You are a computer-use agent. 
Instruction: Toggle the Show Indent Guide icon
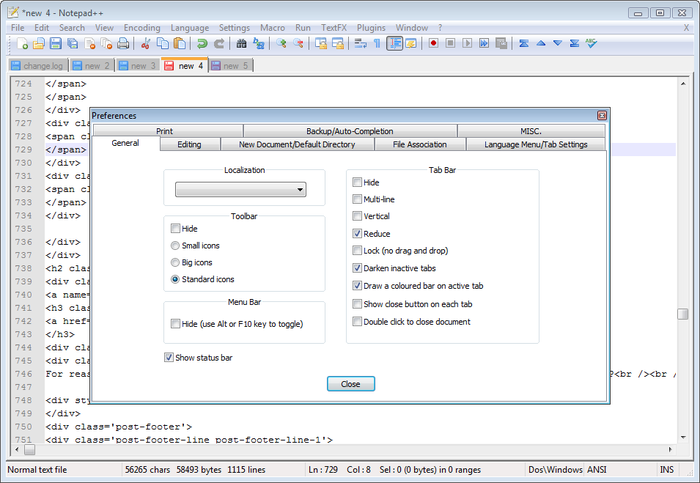[x=395, y=44]
